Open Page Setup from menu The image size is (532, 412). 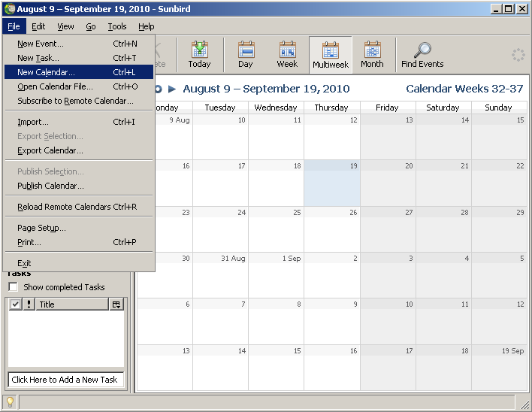point(79,228)
